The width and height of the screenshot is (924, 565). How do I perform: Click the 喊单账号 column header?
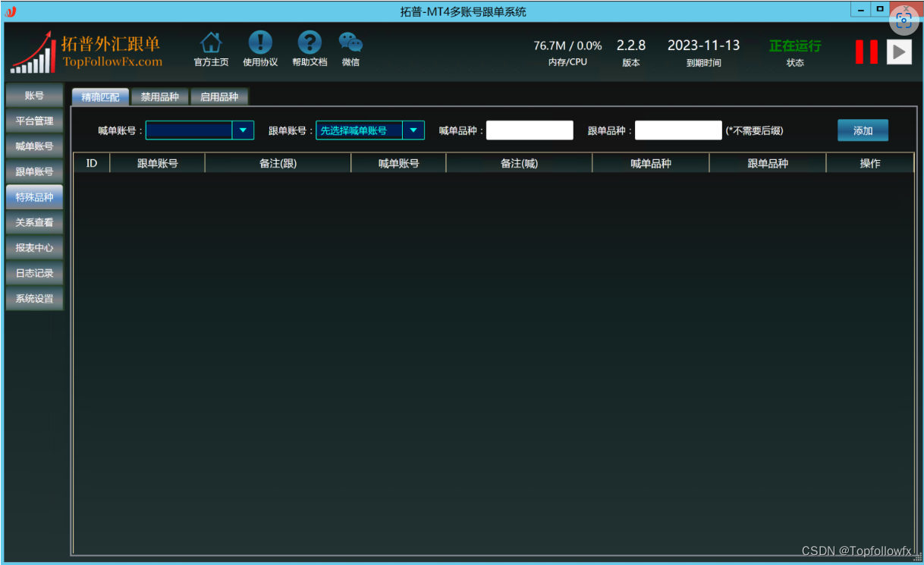pyautogui.click(x=399, y=163)
